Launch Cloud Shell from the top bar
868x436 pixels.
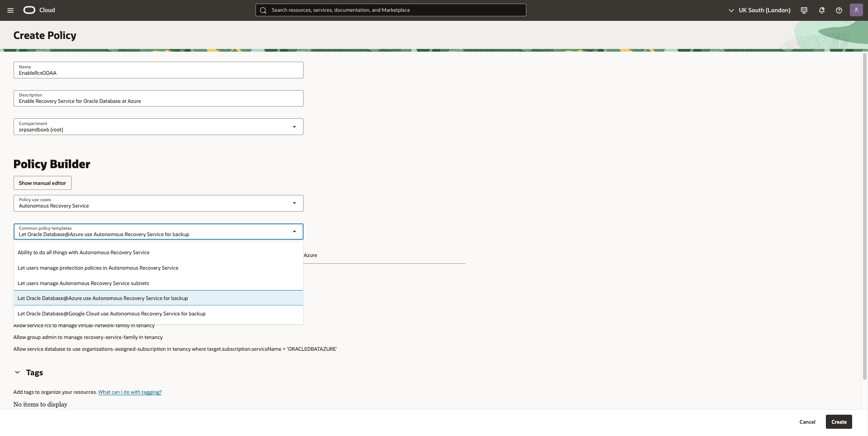pos(804,10)
